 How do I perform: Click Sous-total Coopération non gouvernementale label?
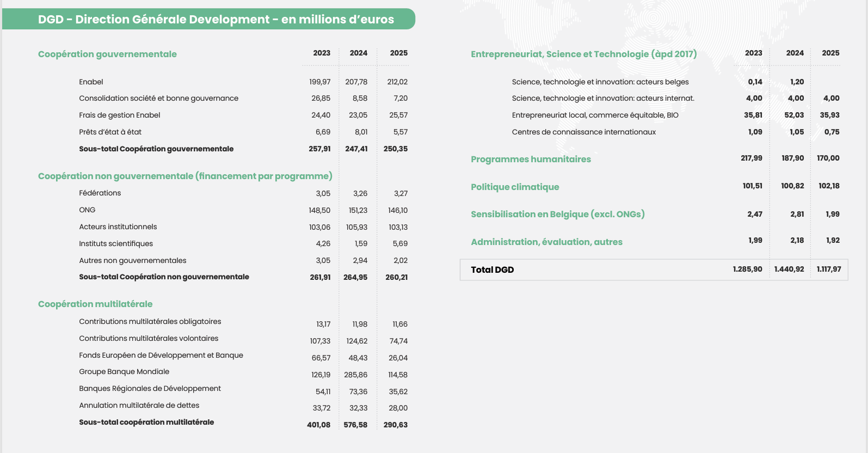[x=164, y=277]
